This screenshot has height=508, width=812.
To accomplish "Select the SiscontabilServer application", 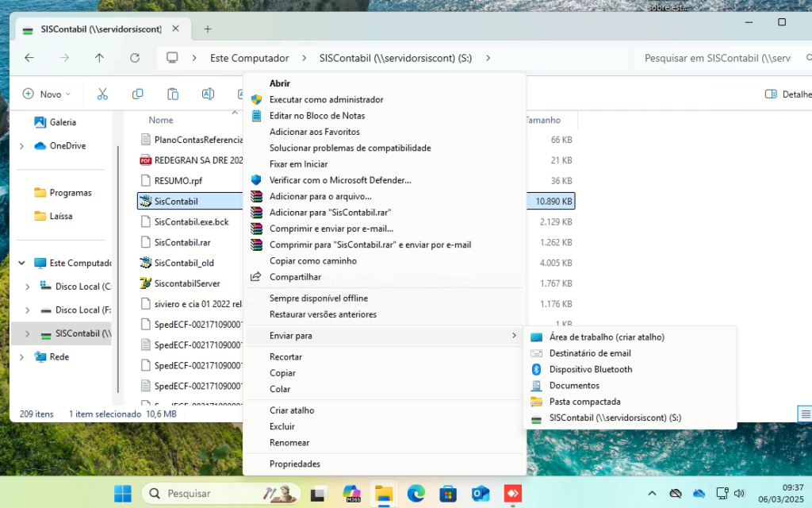I will tap(180, 283).
